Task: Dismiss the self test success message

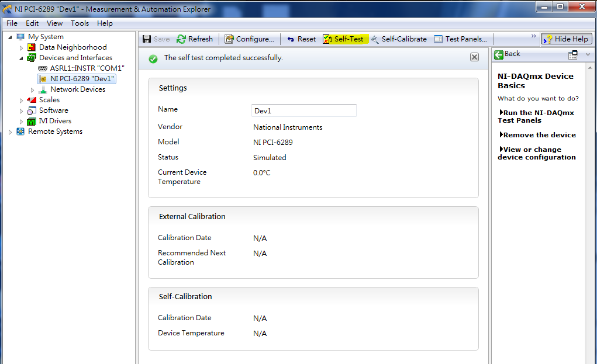Action: (474, 57)
